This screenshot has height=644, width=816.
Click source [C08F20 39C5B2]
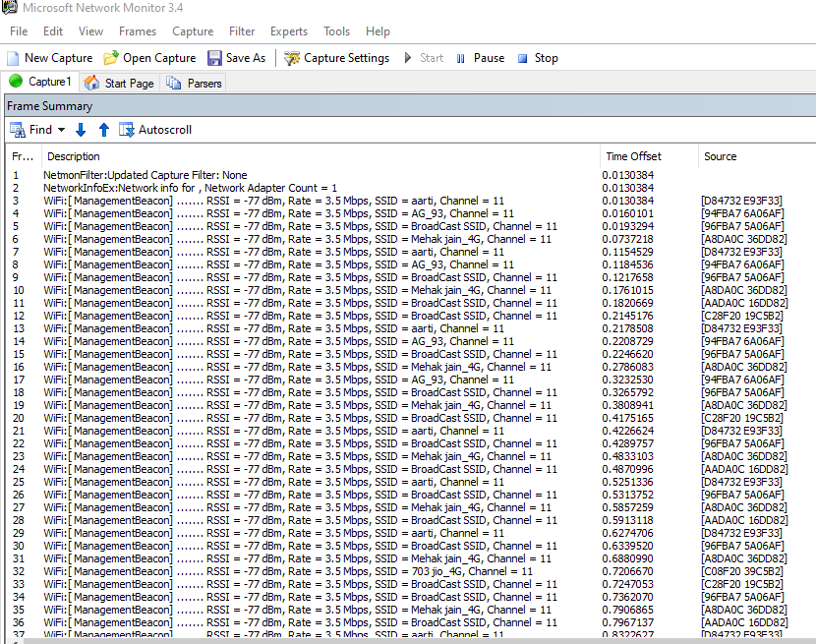point(742,571)
